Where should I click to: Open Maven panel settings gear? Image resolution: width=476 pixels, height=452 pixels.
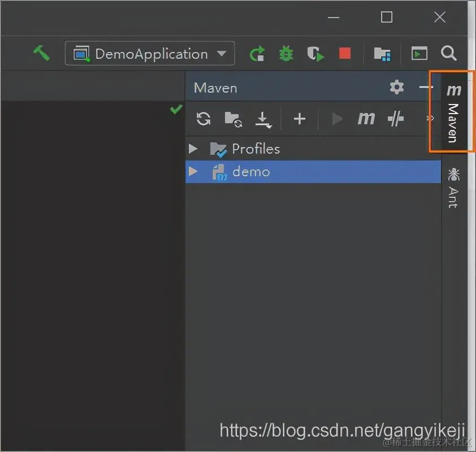click(x=397, y=88)
